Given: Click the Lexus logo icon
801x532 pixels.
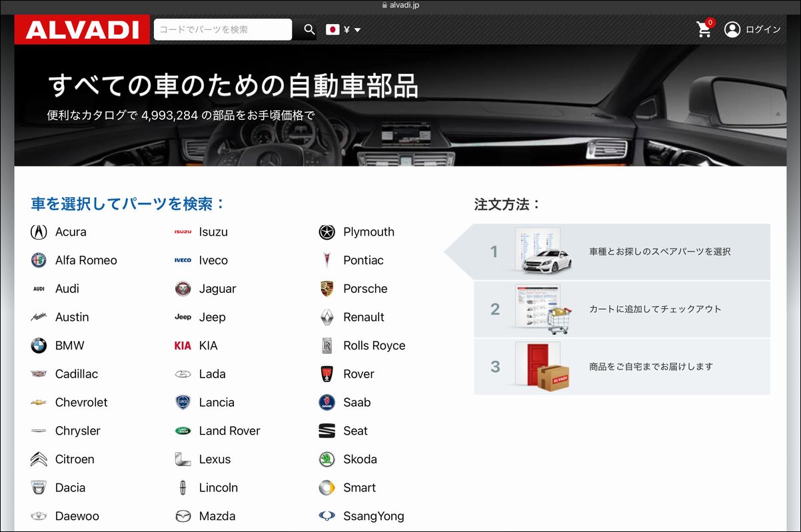Looking at the screenshot, I should point(183,459).
